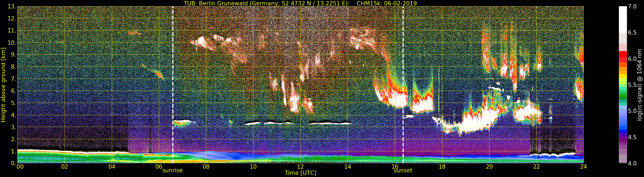Click the time axis tick label 20
This screenshot has width=644, height=177.
coord(489,167)
